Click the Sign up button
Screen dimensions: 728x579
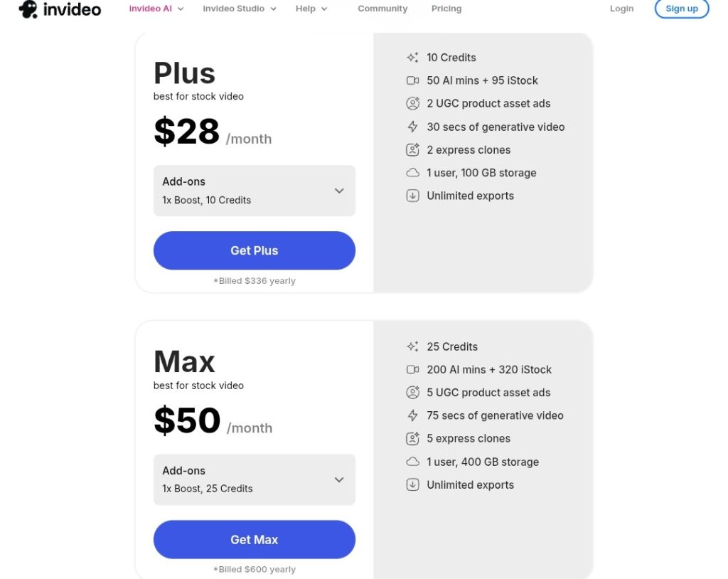pyautogui.click(x=681, y=9)
